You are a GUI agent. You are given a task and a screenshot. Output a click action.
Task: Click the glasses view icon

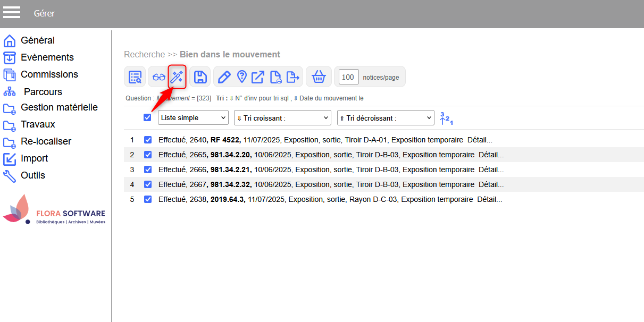(158, 77)
